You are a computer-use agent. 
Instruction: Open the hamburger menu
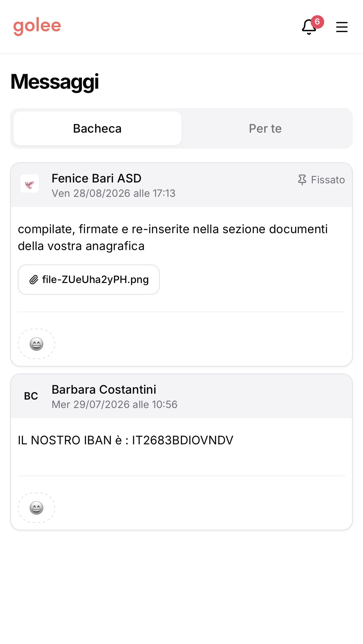(x=342, y=27)
